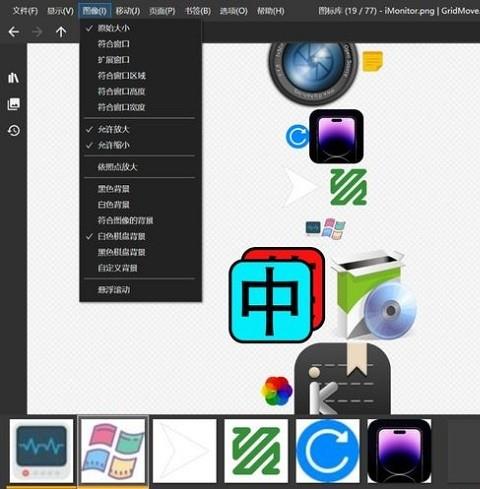Select the green FFmpeg zigzag thumbnail
480x489 pixels.
256,451
